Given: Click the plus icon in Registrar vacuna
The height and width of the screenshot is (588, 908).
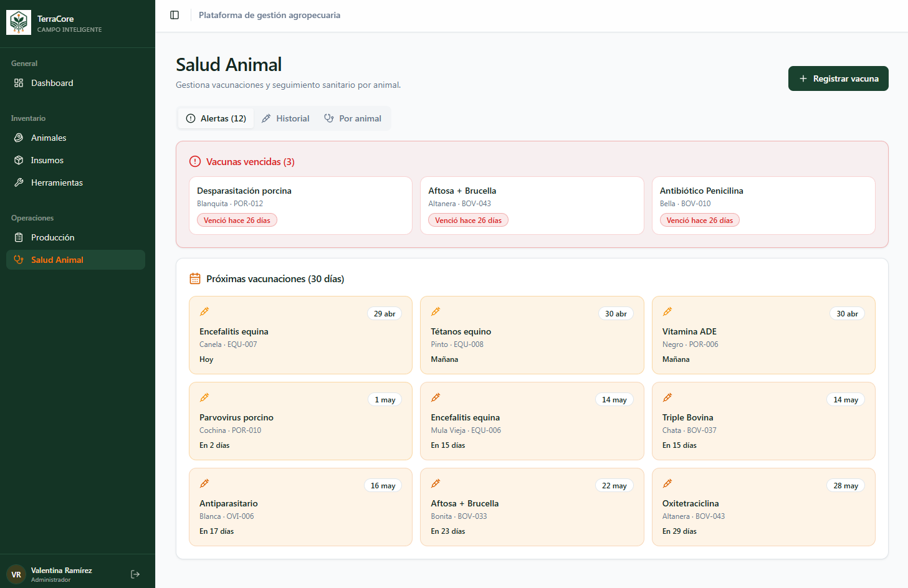Looking at the screenshot, I should [x=803, y=78].
